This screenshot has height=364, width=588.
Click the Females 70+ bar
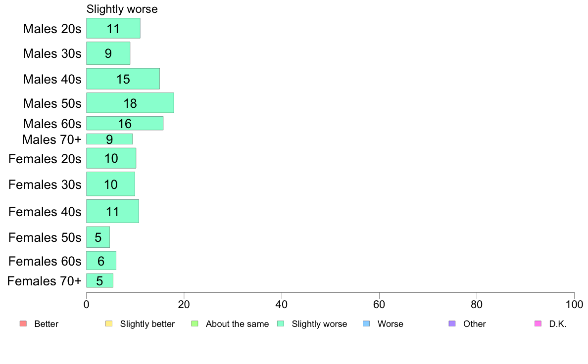point(99,280)
